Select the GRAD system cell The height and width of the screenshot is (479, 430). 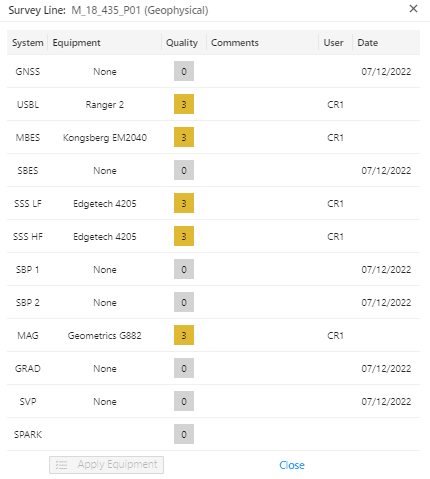click(28, 368)
